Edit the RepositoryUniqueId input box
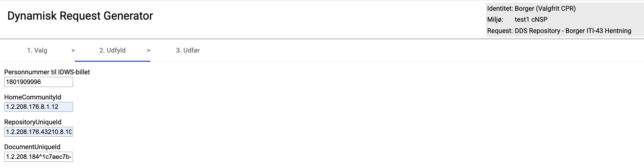This screenshot has width=644, height=168. (x=38, y=132)
